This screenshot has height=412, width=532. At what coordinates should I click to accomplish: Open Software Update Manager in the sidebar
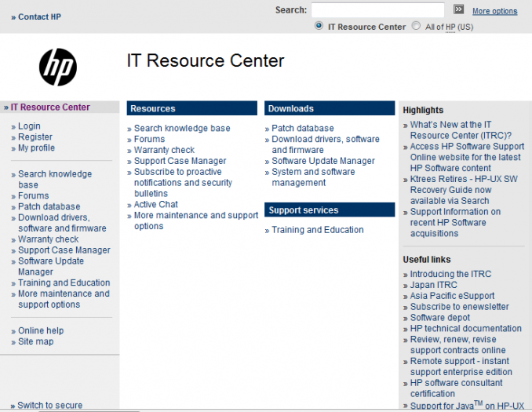tap(51, 266)
